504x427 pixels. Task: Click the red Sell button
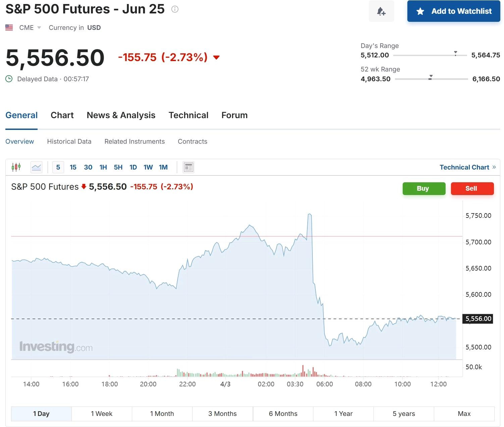click(472, 188)
